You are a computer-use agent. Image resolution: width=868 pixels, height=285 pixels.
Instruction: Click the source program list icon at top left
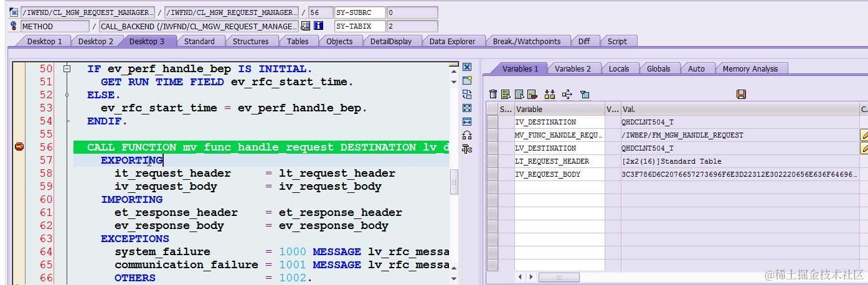[x=14, y=12]
